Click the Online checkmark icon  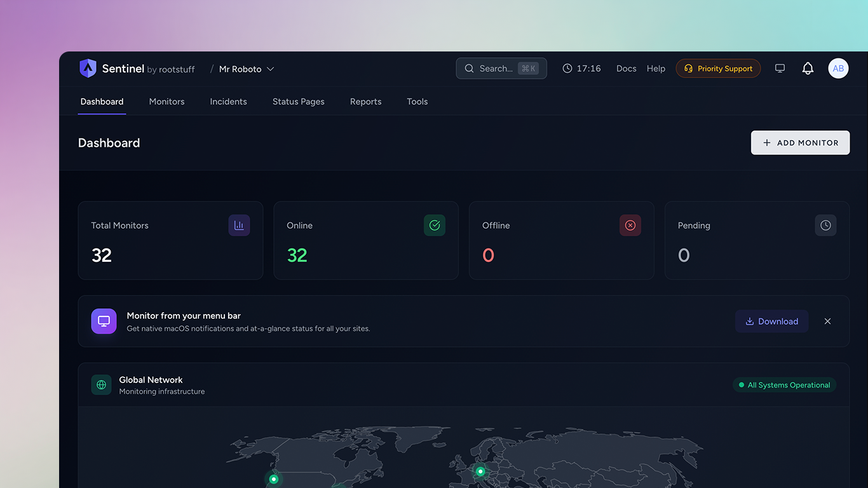click(x=435, y=225)
